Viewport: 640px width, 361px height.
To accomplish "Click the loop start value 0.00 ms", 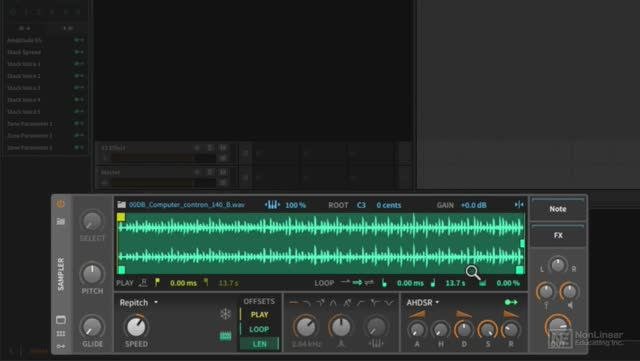I will coord(410,283).
